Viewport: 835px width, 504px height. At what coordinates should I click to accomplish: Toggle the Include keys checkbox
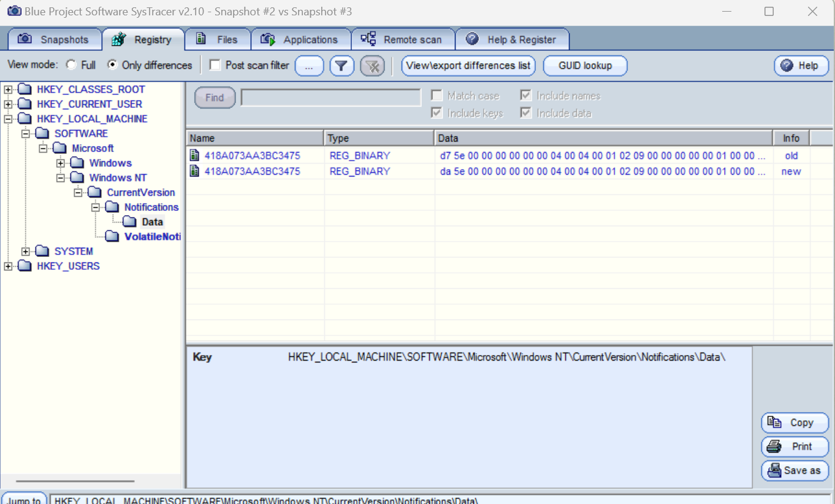coord(437,113)
